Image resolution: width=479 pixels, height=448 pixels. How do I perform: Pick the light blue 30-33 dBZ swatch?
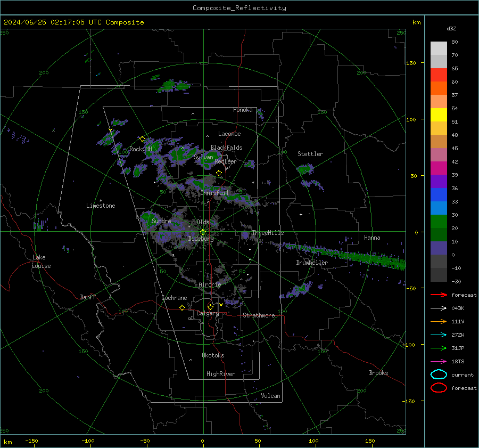439,208
